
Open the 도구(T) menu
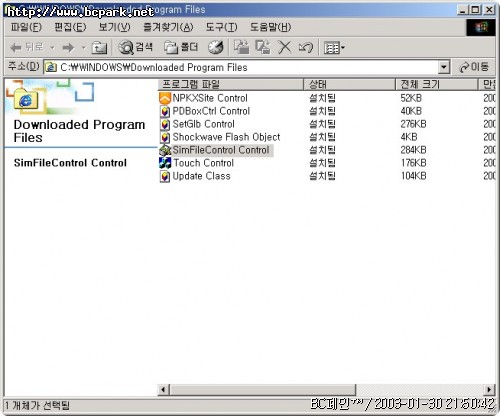(221, 27)
